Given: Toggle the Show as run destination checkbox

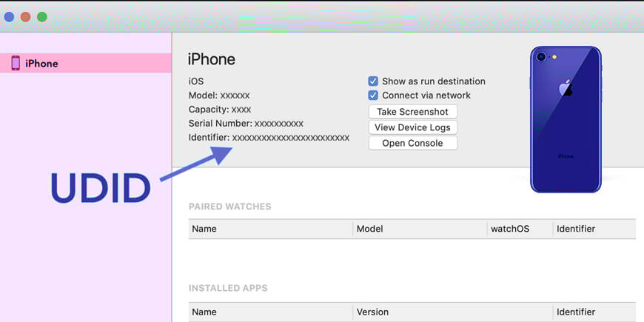Looking at the screenshot, I should point(373,81).
